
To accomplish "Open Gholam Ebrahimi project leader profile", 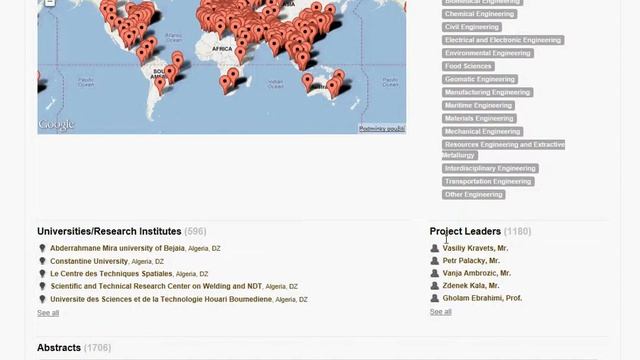I will (482, 298).
